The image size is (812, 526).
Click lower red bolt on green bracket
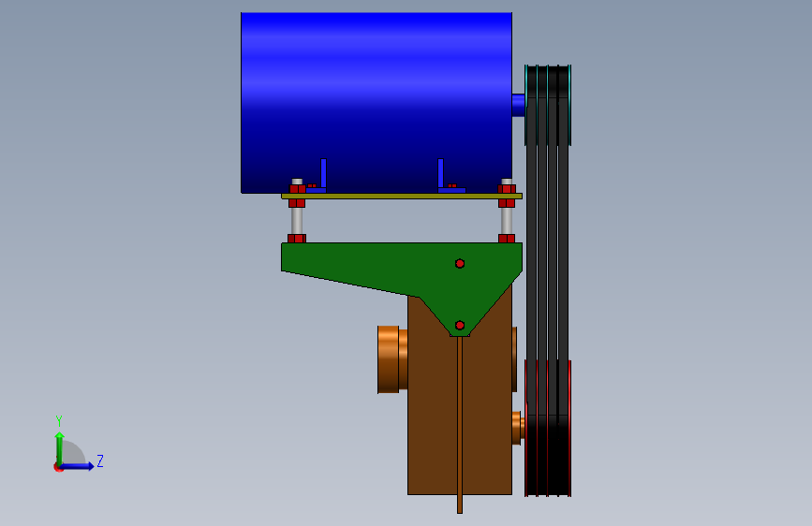460,326
